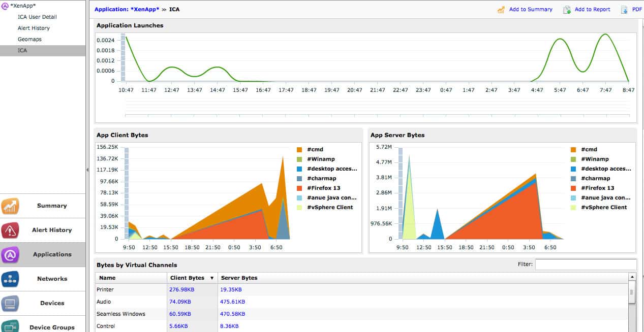This screenshot has height=332, width=644.
Task: Click the Application Launches time range strip
Action: pyautogui.click(x=378, y=108)
